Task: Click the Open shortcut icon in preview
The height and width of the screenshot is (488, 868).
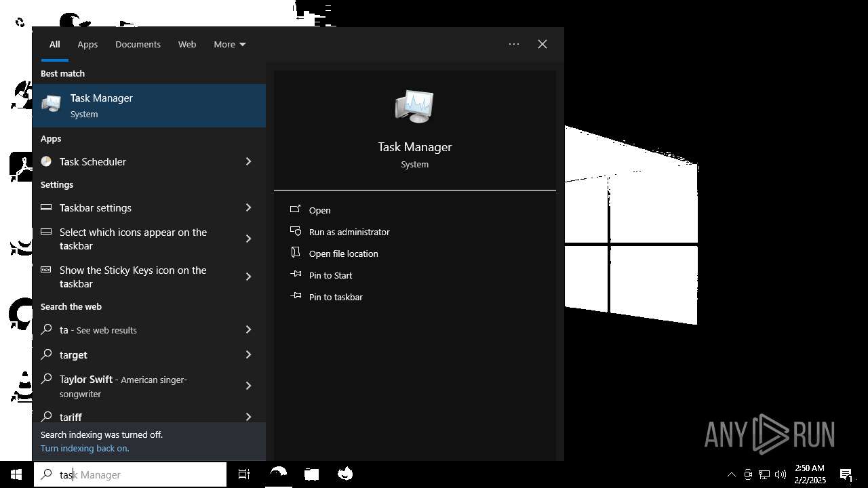Action: pyautogui.click(x=296, y=209)
